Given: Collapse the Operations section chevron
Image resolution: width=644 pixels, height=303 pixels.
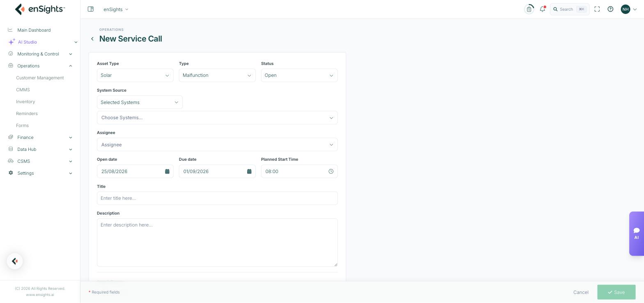Looking at the screenshot, I should click(70, 66).
